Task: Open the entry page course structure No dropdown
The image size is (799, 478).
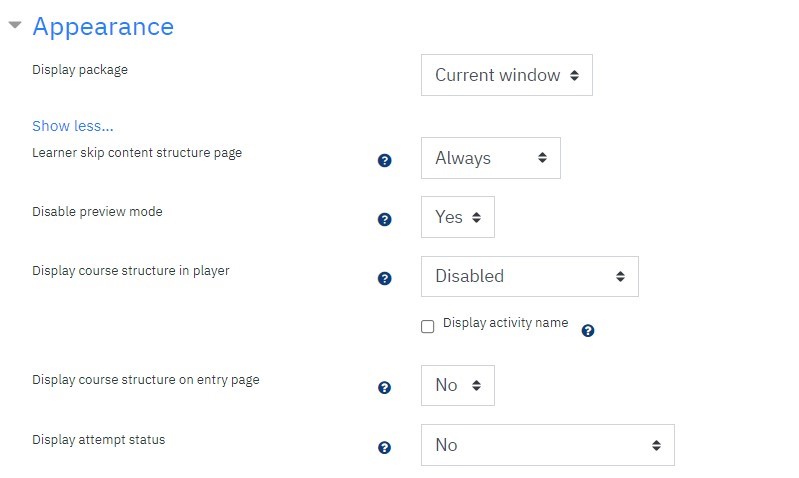Action: pos(458,385)
